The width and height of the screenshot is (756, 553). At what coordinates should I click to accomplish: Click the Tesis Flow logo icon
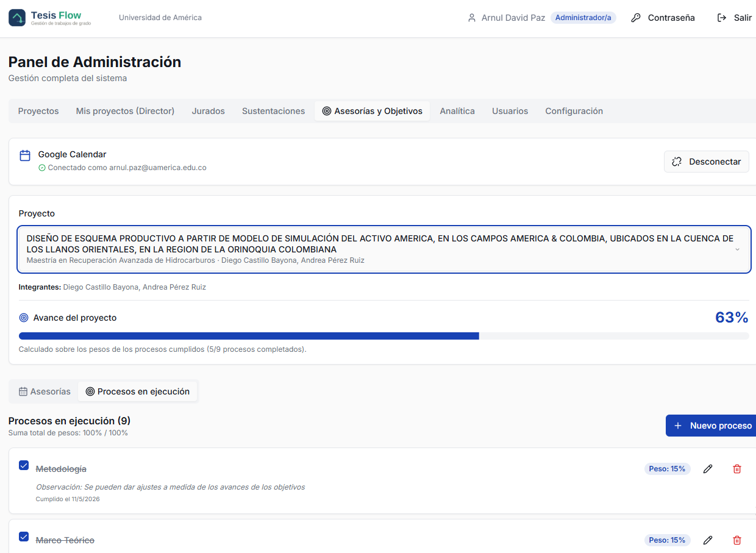17,18
